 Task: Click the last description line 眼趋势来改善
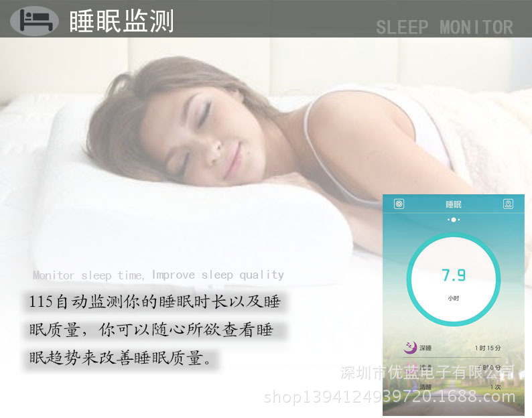pos(121,358)
